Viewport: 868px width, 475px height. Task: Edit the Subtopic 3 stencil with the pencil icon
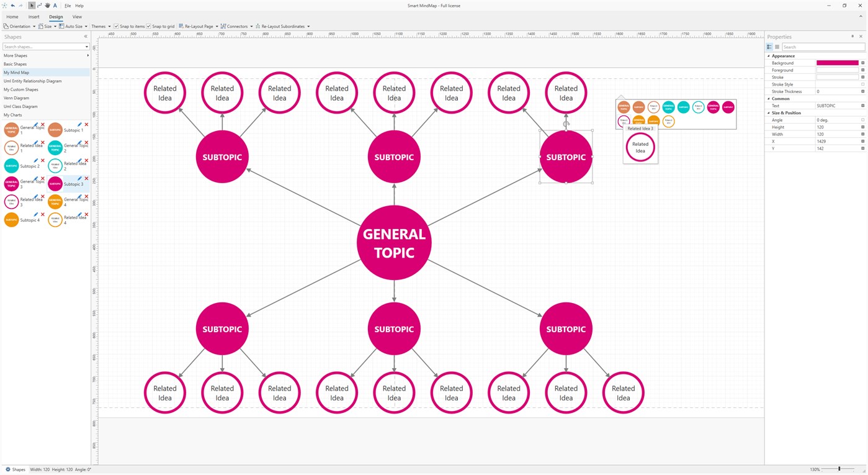tap(79, 178)
